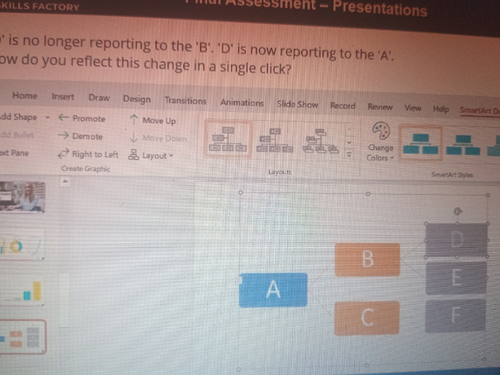Expand the Add Shape dropdown arrow
This screenshot has height=375, width=500.
coord(47,117)
